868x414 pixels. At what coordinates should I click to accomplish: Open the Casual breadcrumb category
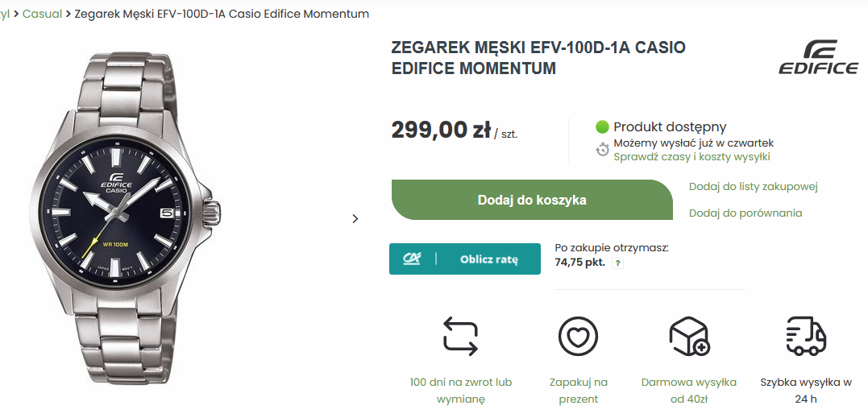[x=42, y=14]
